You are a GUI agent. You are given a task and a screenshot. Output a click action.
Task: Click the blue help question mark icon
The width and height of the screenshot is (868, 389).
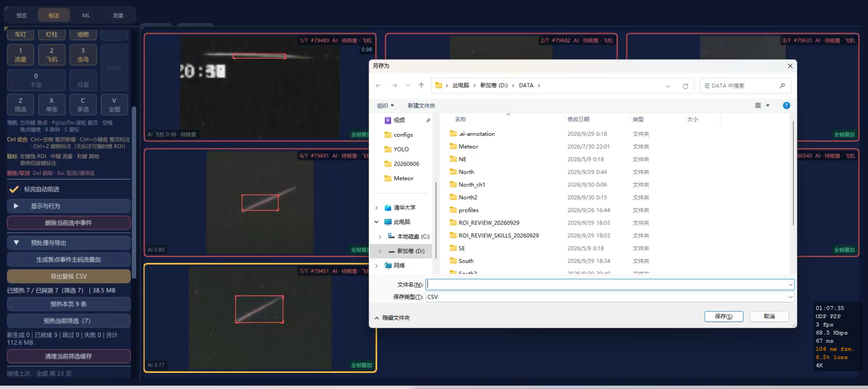pos(786,106)
